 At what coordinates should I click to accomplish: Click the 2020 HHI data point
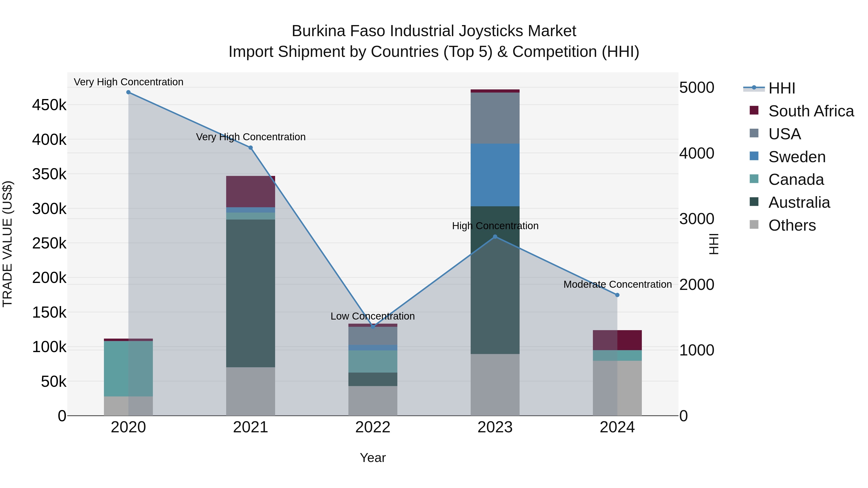coord(128,92)
